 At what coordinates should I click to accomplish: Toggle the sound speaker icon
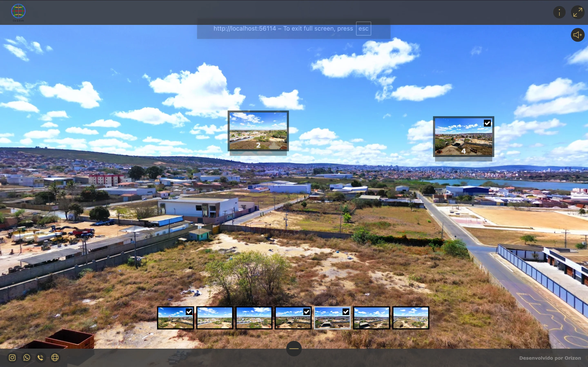(x=578, y=35)
